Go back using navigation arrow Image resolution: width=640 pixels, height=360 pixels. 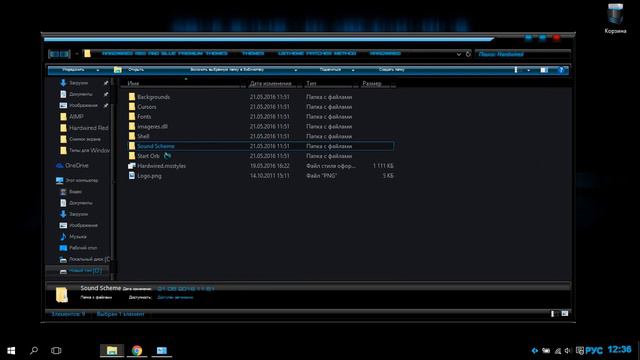(54, 54)
